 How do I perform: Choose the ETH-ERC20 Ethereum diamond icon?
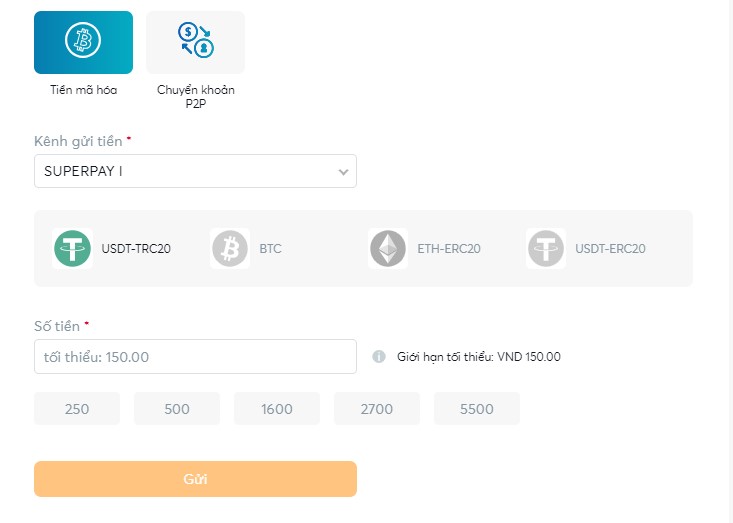[x=388, y=249]
